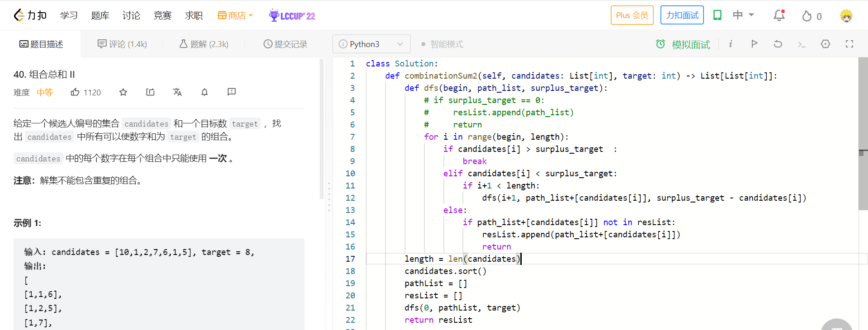Click the editor info icon
The image size is (868, 330).
click(731, 44)
